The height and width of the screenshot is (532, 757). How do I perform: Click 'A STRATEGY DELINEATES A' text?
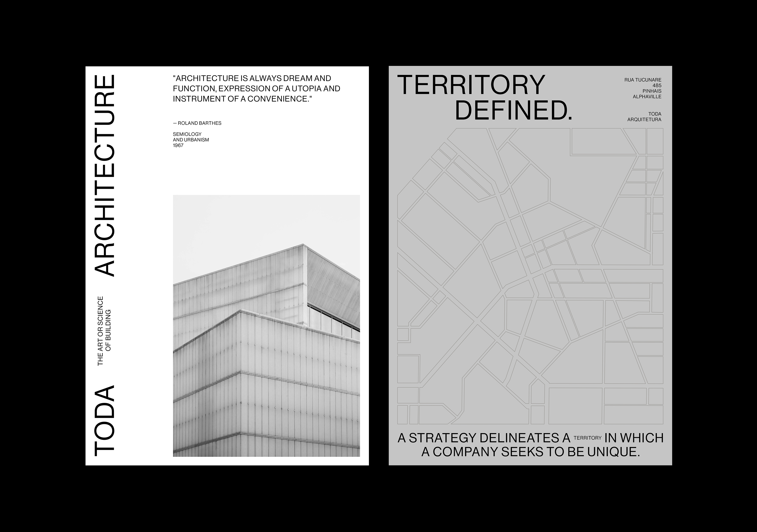tap(484, 438)
